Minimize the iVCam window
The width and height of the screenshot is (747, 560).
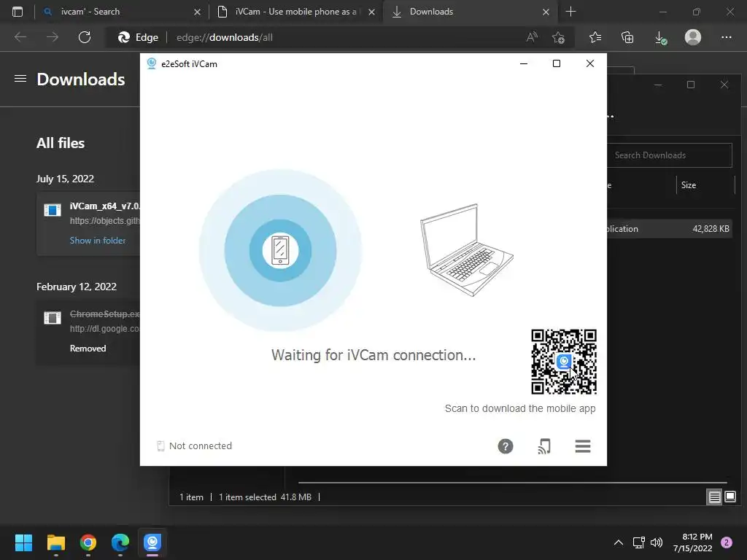point(524,63)
